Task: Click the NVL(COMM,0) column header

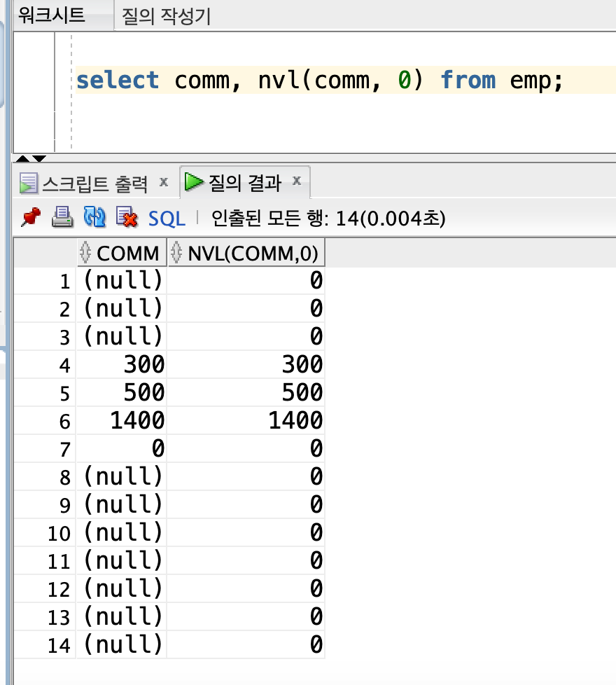Action: 246,253
